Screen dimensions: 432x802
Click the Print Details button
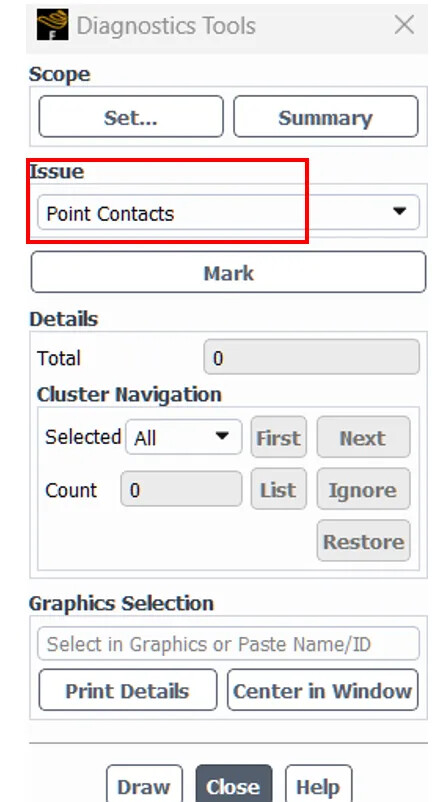coord(128,690)
